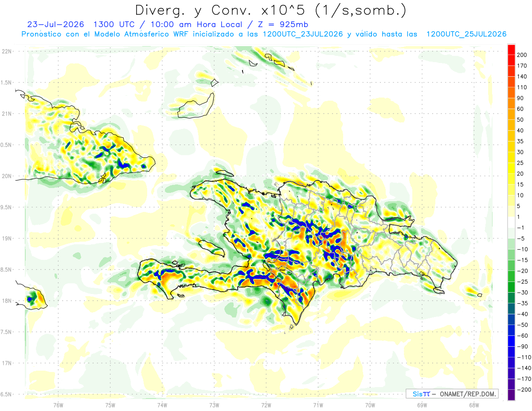Click the "-1" color bar value
Screen dimensions: 532x411
point(521,227)
